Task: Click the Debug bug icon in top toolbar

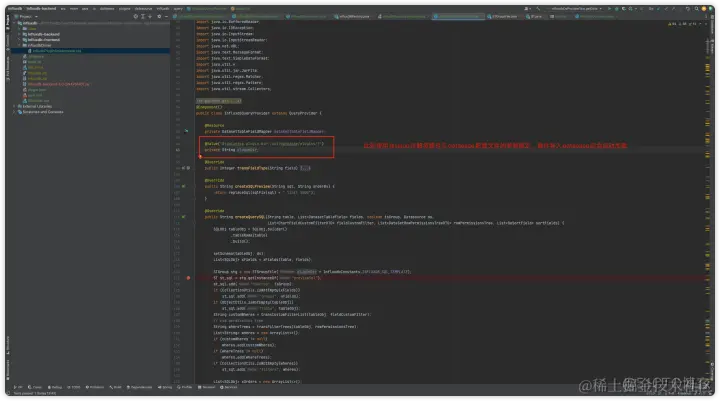Action: coord(617,9)
